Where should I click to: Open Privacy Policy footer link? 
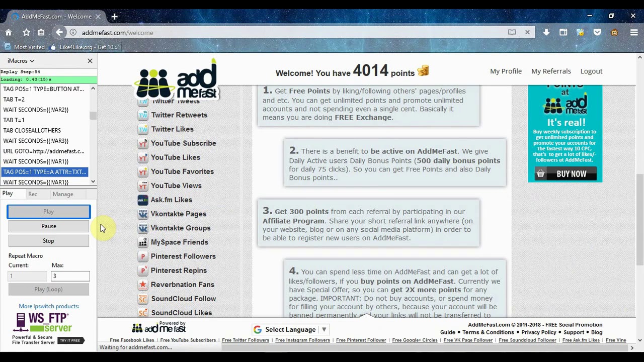[x=539, y=332]
